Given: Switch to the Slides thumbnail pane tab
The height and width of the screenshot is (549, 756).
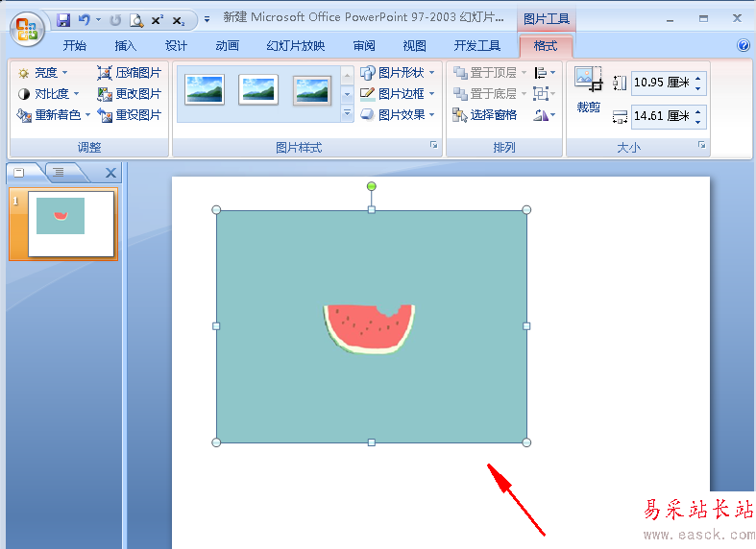Looking at the screenshot, I should tap(19, 173).
